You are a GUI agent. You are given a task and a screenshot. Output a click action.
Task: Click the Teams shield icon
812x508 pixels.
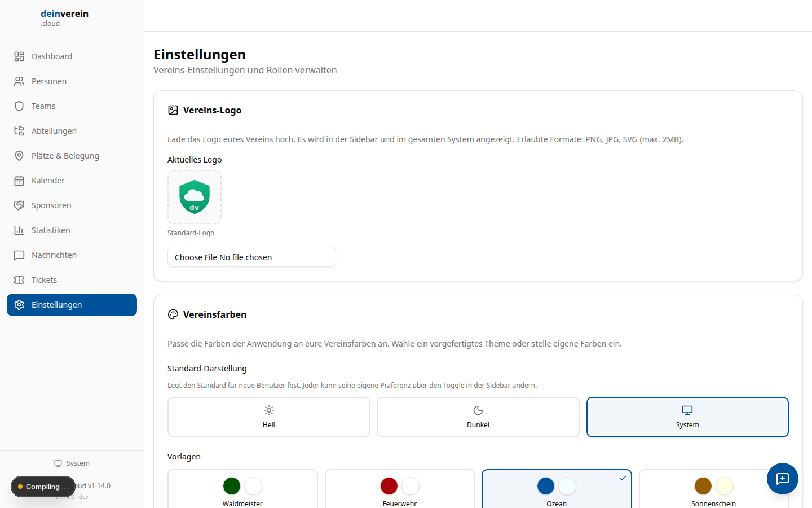19,106
